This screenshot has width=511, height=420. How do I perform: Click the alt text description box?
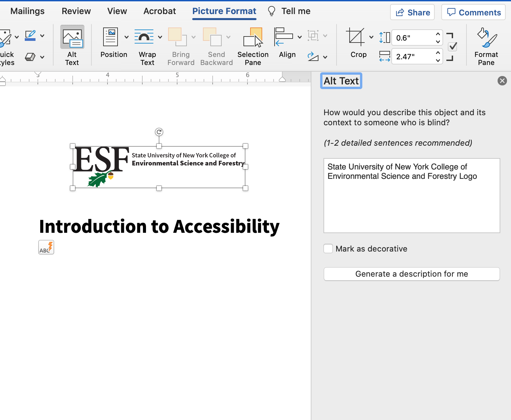pyautogui.click(x=412, y=196)
